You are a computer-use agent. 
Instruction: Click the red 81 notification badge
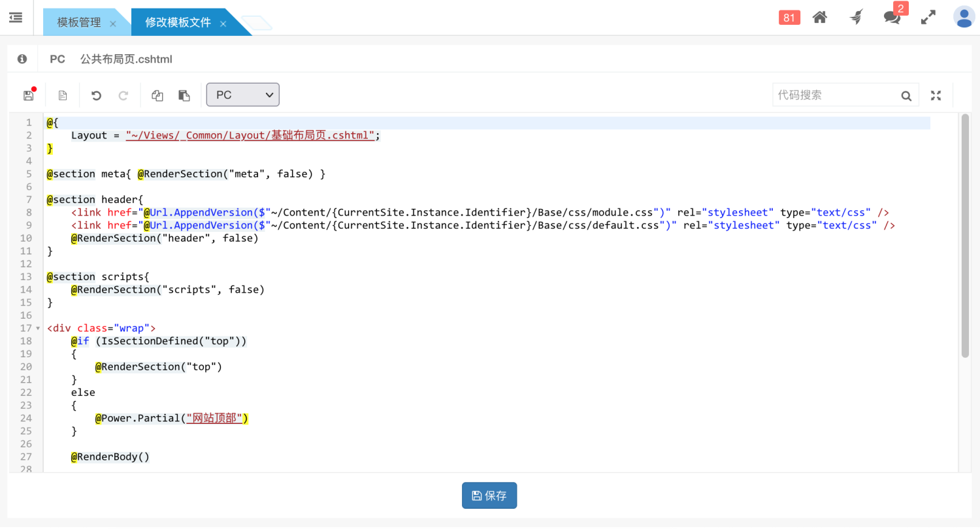tap(789, 18)
